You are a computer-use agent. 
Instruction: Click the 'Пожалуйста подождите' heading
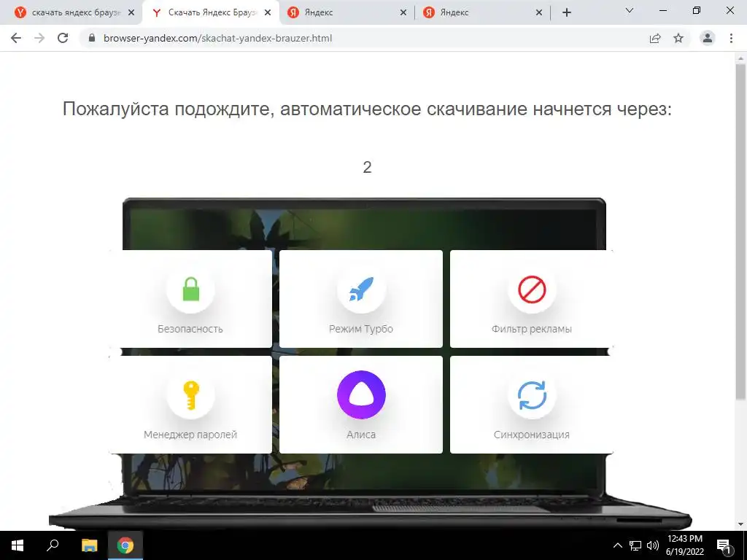pyautogui.click(x=367, y=109)
